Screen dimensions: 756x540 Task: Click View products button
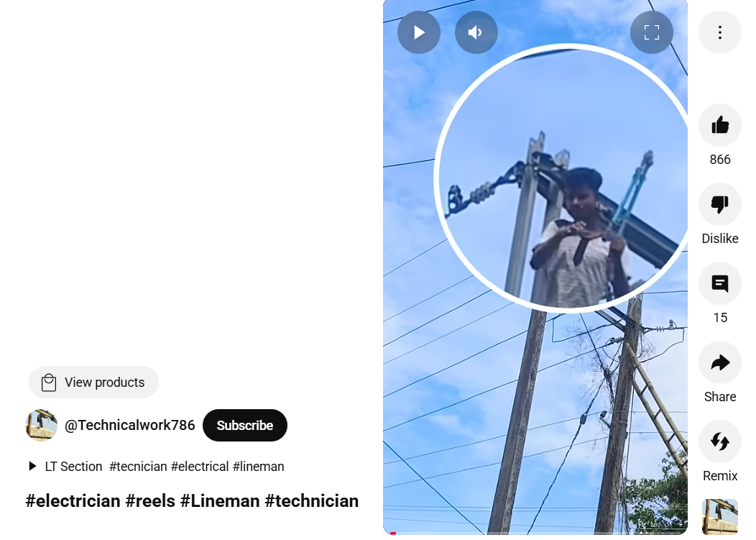(93, 383)
